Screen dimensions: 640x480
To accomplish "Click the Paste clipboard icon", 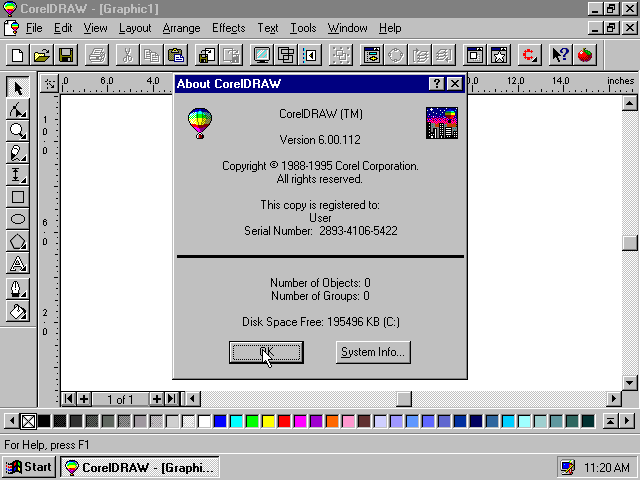I will [176, 55].
